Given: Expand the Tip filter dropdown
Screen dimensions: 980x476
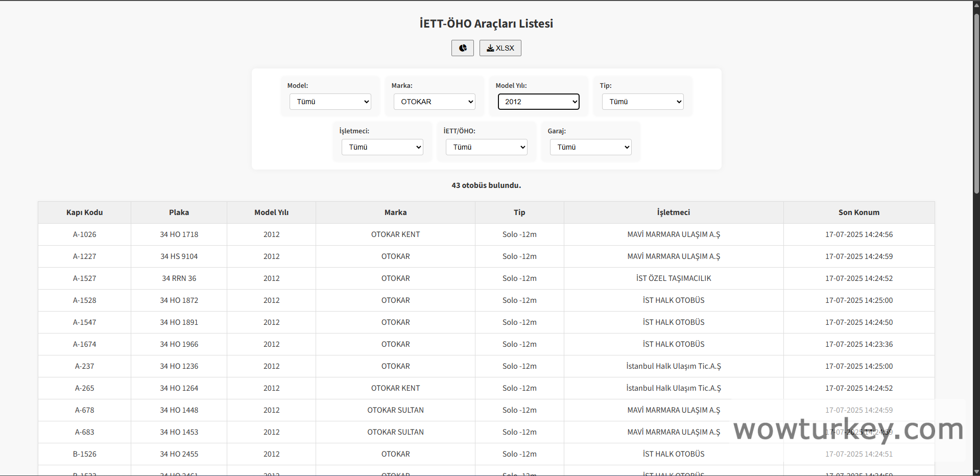Looking at the screenshot, I should [642, 102].
